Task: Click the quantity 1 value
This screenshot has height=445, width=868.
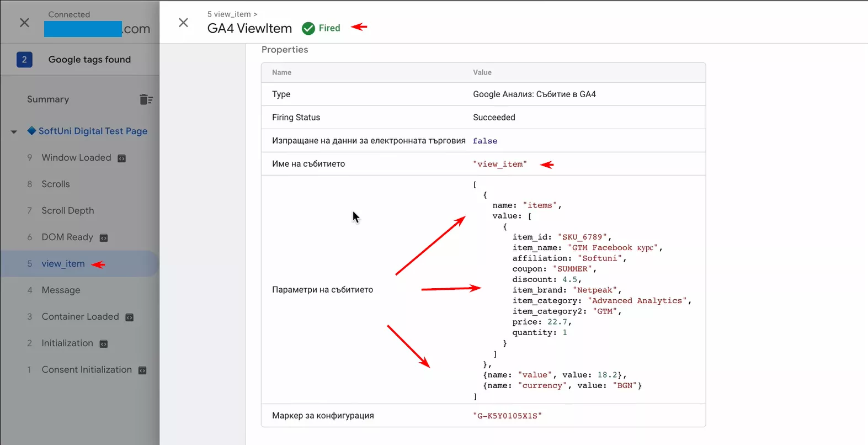Action: [565, 332]
